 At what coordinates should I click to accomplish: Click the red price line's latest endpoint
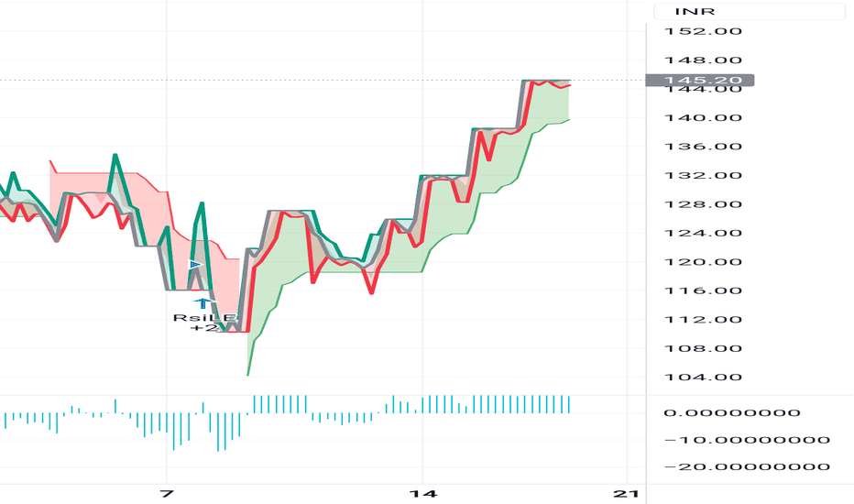569,85
